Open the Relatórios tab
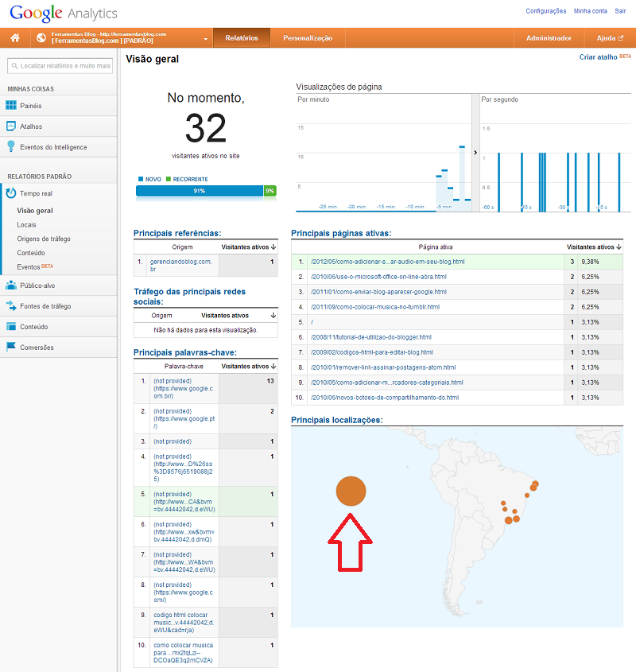The image size is (636, 672). [x=242, y=37]
